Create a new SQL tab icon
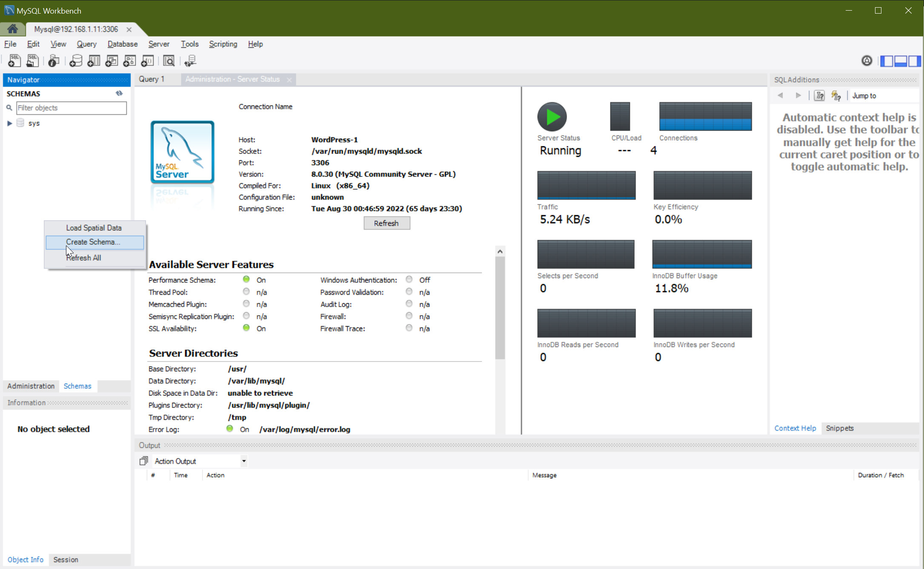The image size is (924, 569). pyautogui.click(x=14, y=61)
